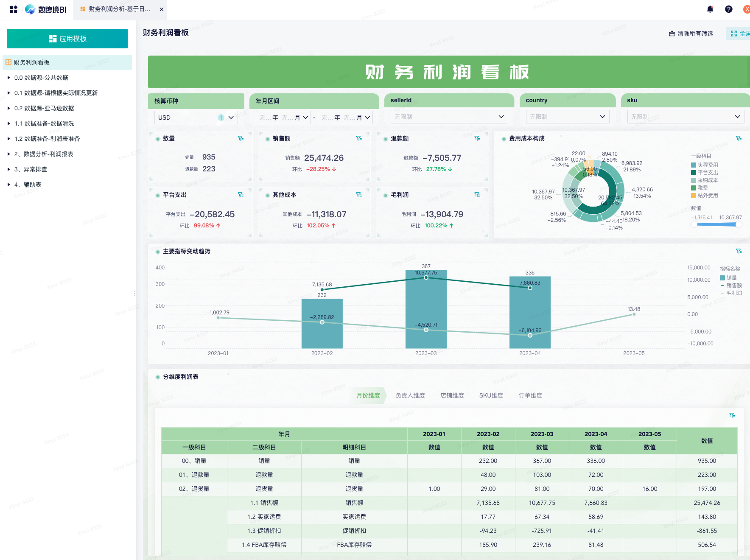The image size is (750, 560).
Task: Switch to the SKU维度 tab
Action: (491, 395)
